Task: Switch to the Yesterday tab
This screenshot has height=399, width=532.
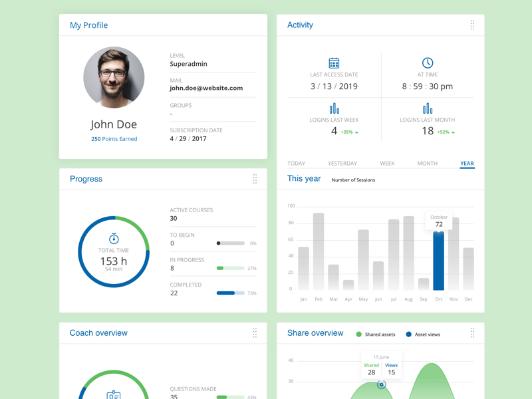Action: tap(342, 163)
